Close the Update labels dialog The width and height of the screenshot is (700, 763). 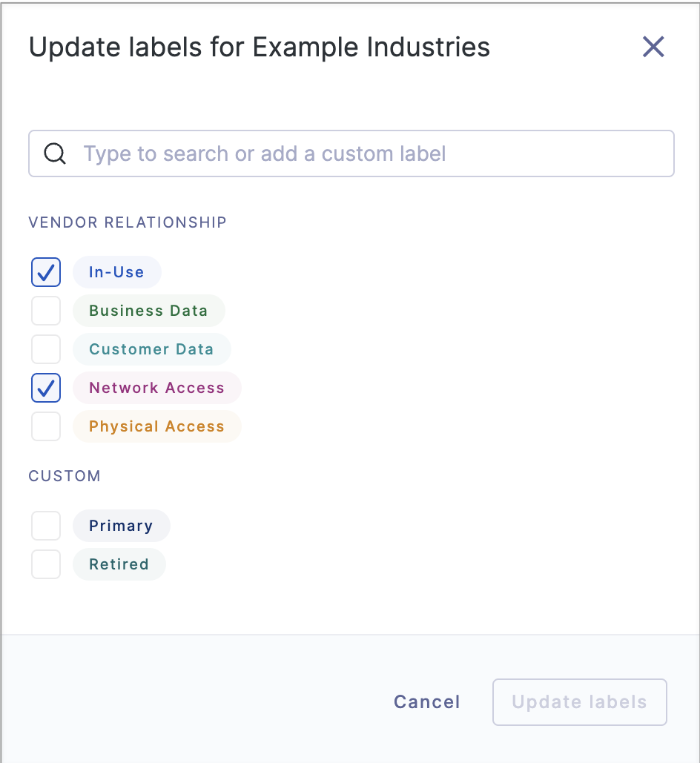click(653, 47)
